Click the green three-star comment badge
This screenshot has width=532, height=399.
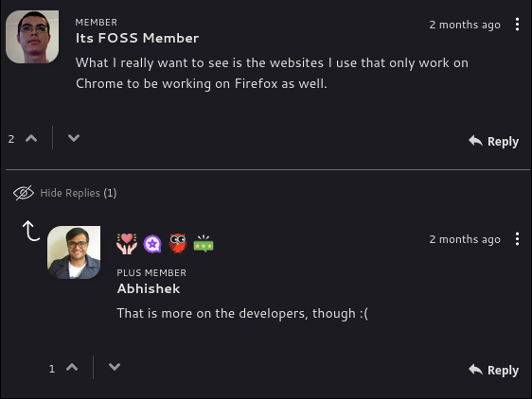[x=204, y=244]
